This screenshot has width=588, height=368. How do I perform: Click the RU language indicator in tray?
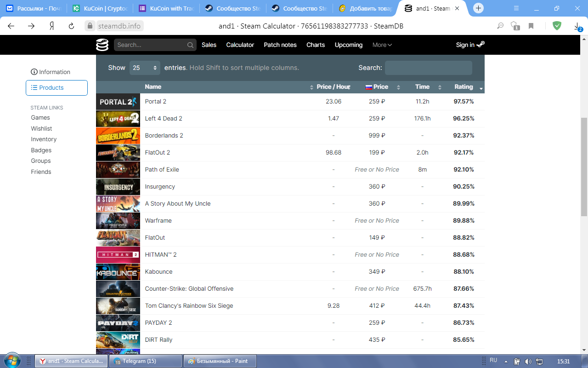[493, 360]
